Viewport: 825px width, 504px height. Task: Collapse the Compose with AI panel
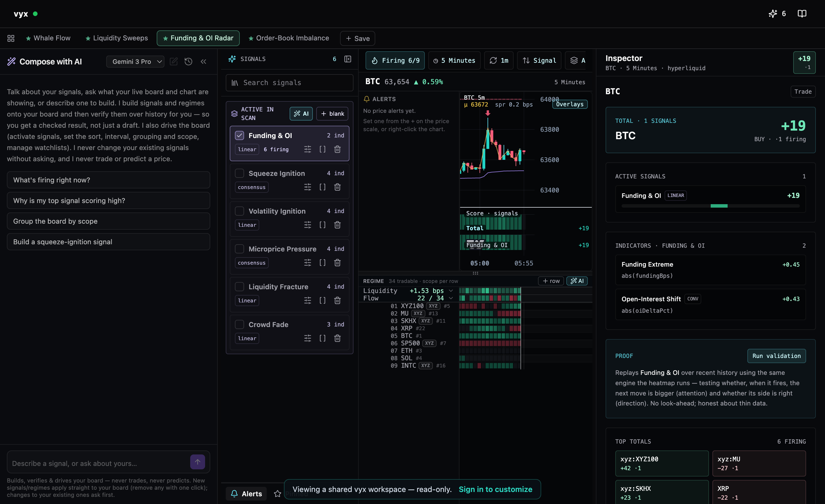point(204,62)
